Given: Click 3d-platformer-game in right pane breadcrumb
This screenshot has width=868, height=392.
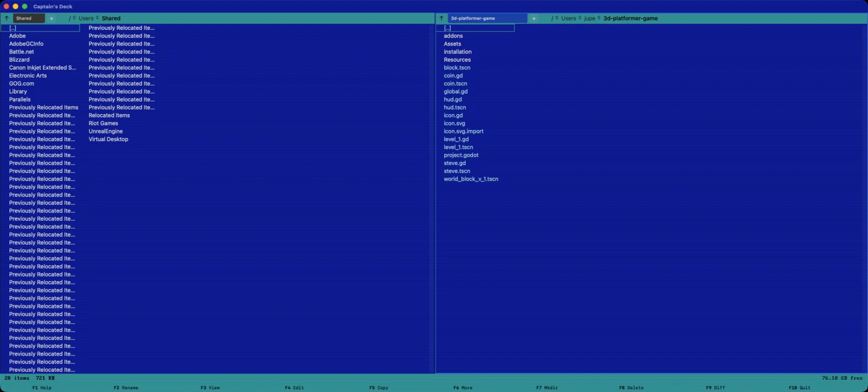Looking at the screenshot, I should (x=630, y=18).
